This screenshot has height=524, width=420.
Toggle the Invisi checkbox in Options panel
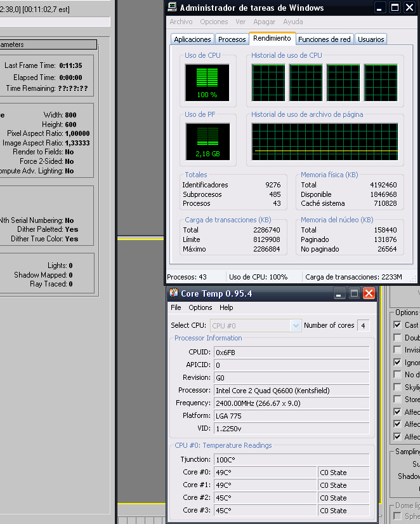(x=397, y=349)
